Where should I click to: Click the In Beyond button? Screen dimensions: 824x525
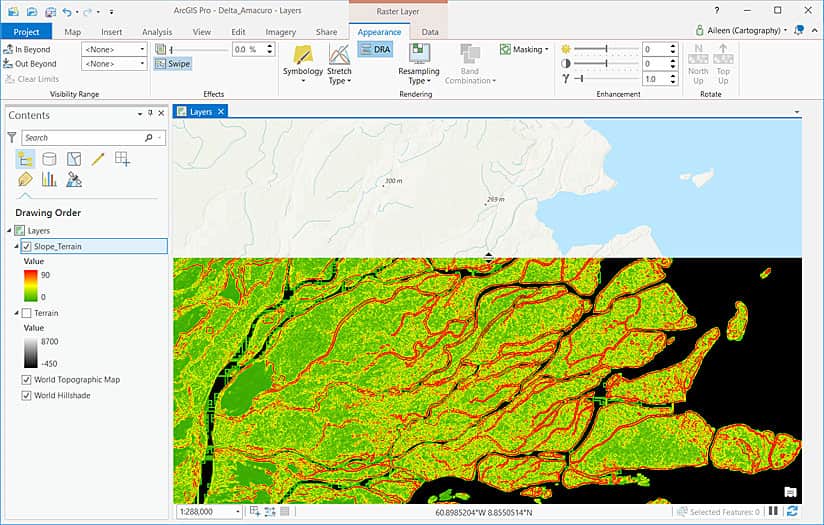(x=27, y=49)
